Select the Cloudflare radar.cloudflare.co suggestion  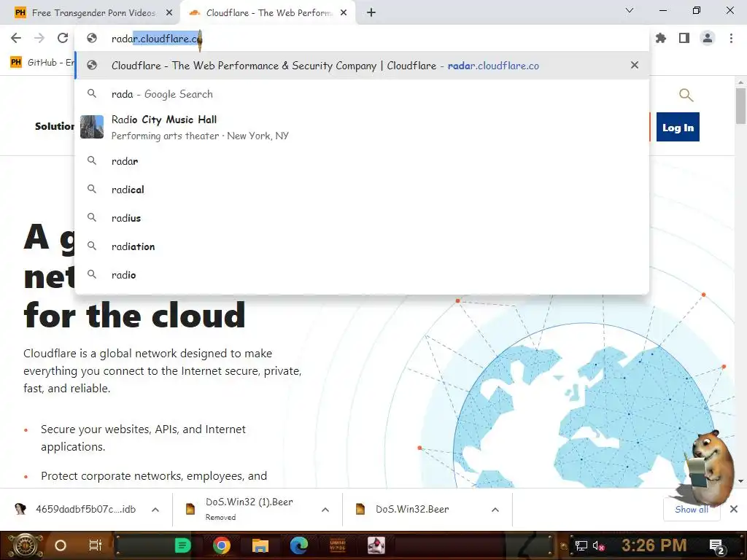[x=362, y=66]
